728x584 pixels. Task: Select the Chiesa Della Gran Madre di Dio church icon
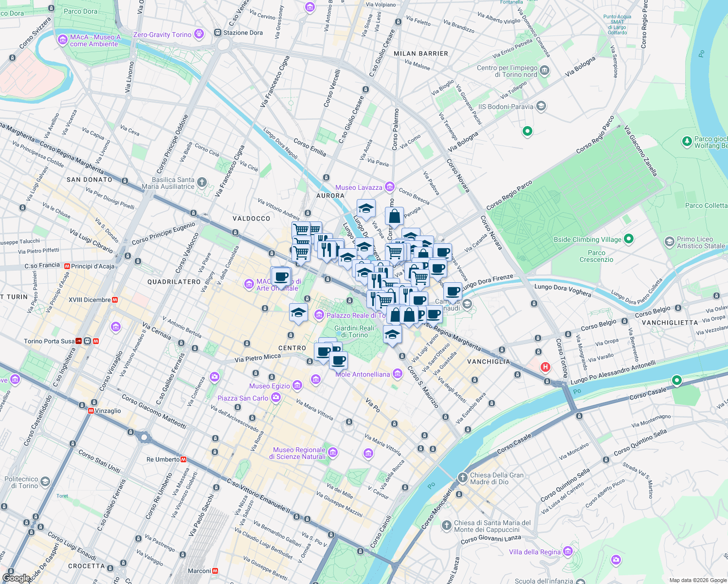click(462, 476)
